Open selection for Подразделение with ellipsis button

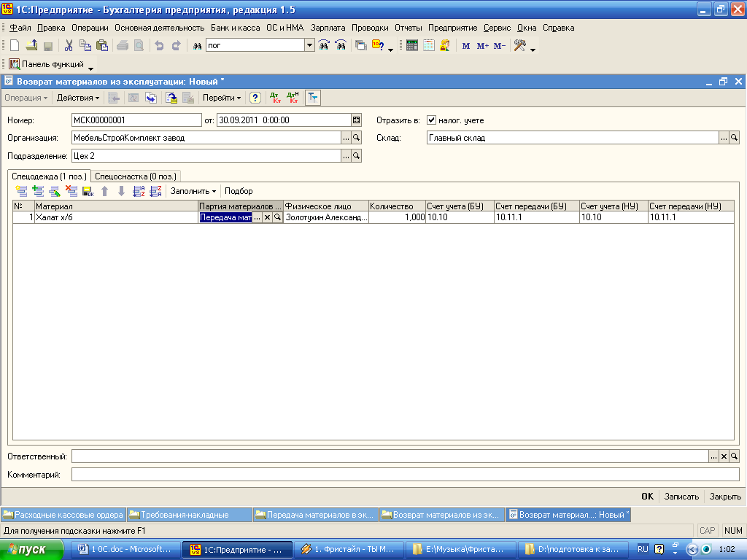click(x=347, y=156)
